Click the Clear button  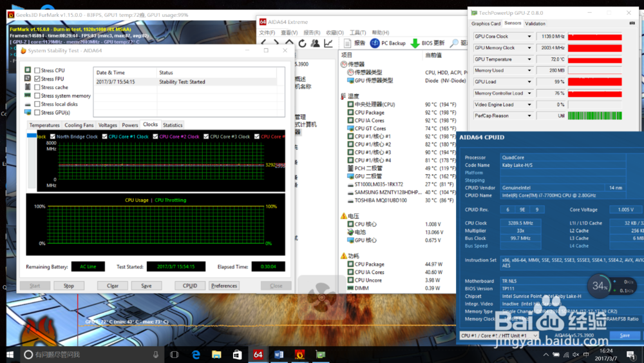click(113, 286)
